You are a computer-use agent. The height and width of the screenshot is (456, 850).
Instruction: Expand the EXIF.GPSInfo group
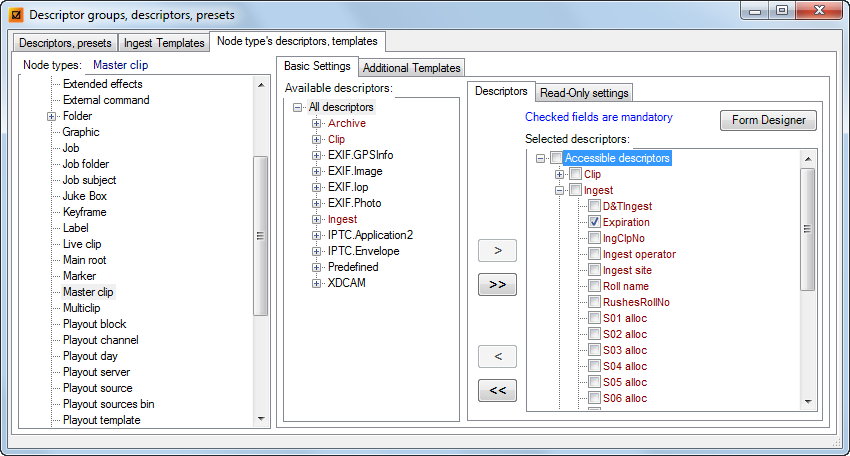tap(317, 155)
